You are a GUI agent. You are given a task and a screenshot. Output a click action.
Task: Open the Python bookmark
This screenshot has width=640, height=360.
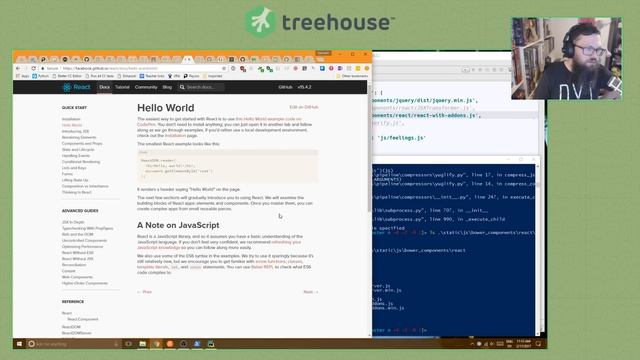point(40,76)
